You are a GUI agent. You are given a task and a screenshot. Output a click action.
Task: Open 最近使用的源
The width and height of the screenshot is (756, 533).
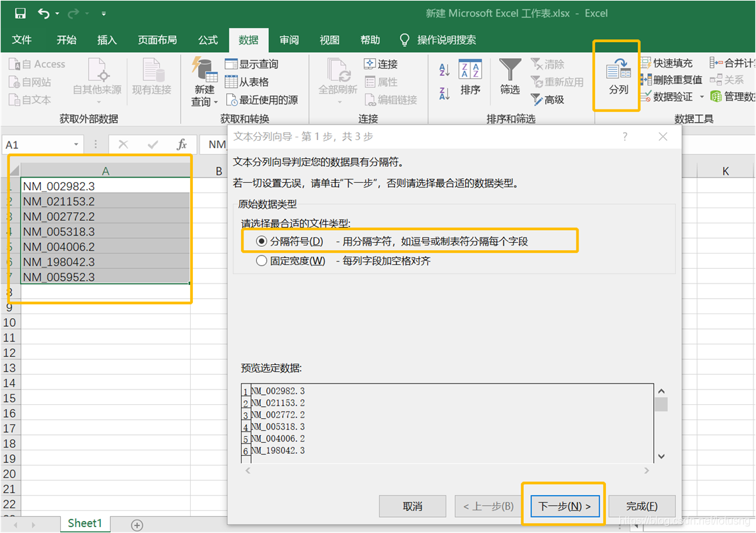262,100
